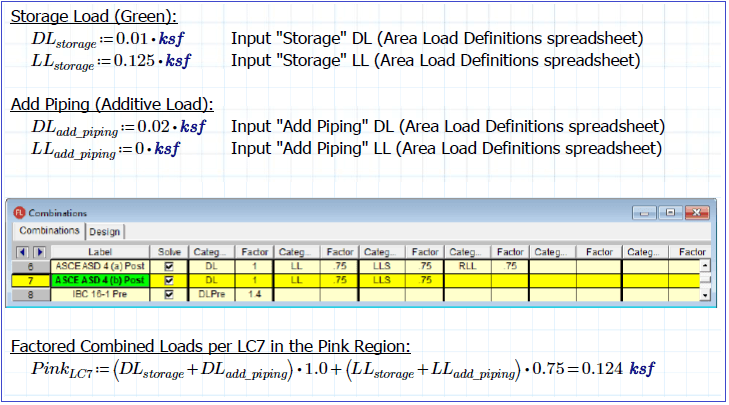The image size is (729, 405).
Task: Click the Combinations window app icon
Action: tap(19, 213)
